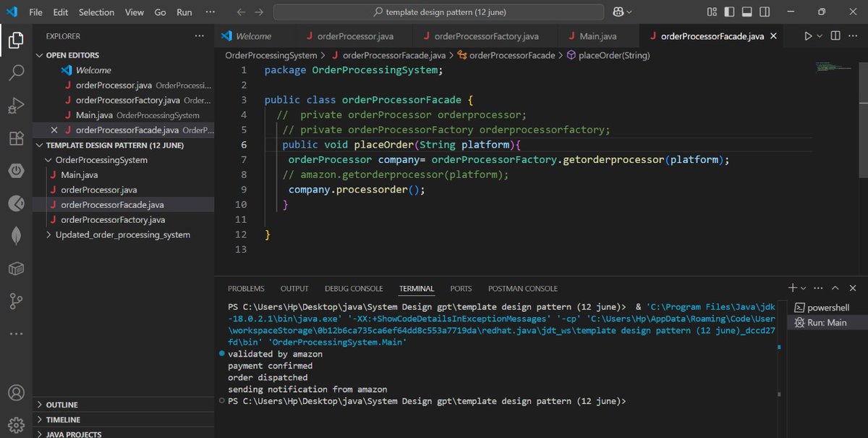Go forward with navigation arrow
The height and width of the screenshot is (438, 868).
click(260, 12)
